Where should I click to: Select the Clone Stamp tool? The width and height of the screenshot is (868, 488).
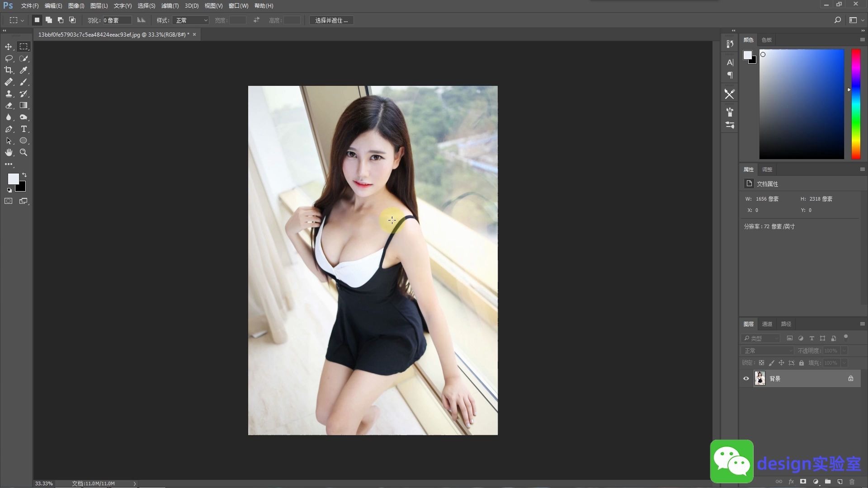9,94
